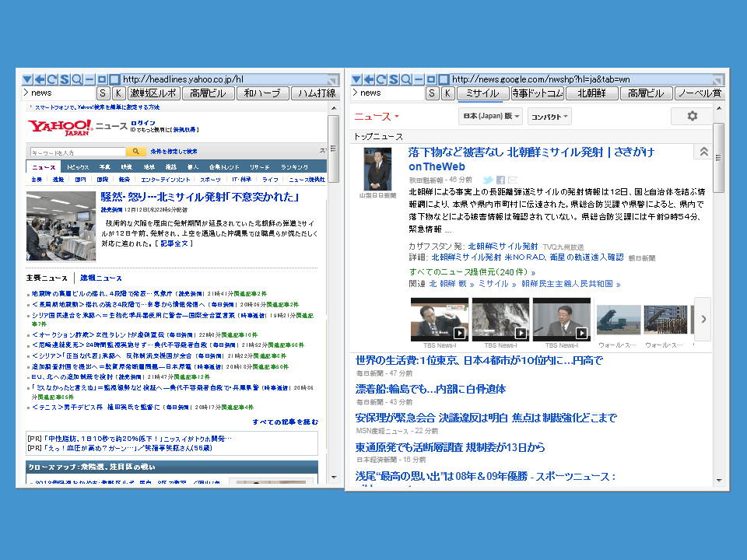Reload the page in the Google News window

tap(381, 79)
